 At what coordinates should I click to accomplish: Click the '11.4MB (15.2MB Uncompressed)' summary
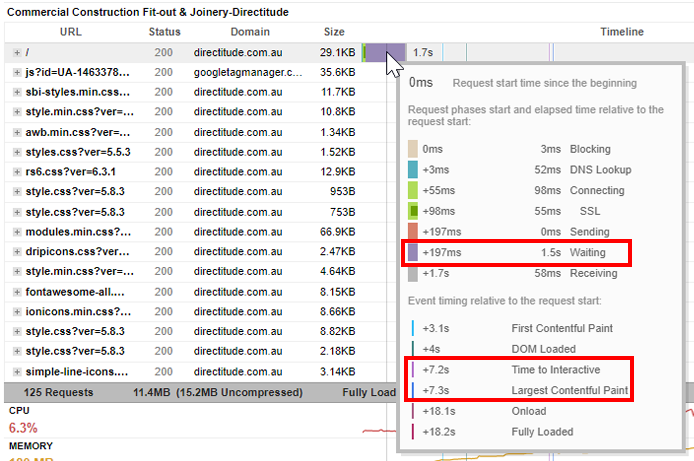point(218,392)
